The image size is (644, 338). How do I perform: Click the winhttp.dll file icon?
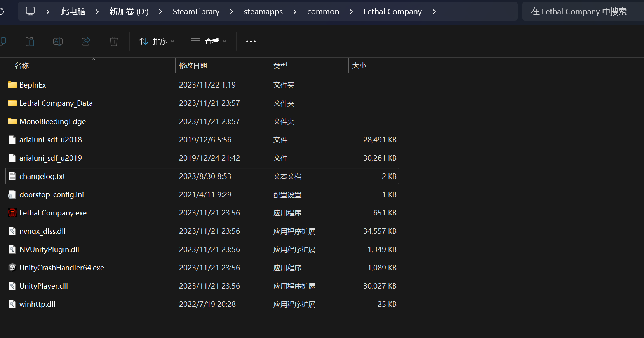[x=12, y=304]
